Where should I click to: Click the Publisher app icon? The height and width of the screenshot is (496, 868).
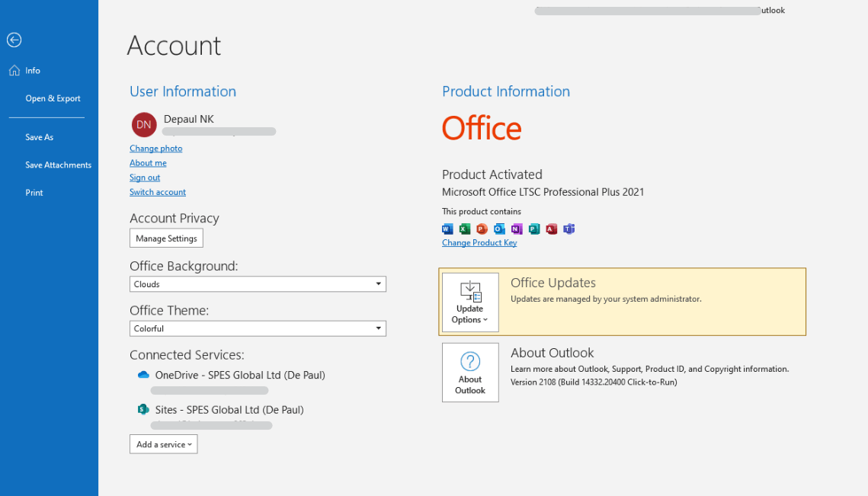tap(534, 229)
